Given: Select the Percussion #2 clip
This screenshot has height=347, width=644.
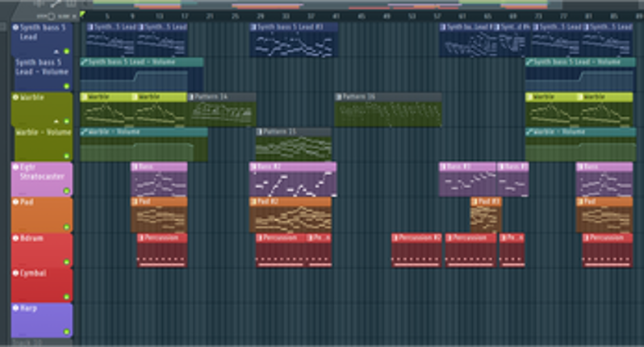Looking at the screenshot, I should (416, 250).
